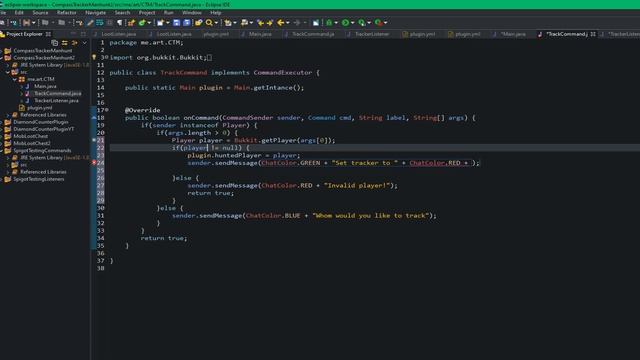Open the Project menu
The image size is (640, 360).
click(x=147, y=13)
